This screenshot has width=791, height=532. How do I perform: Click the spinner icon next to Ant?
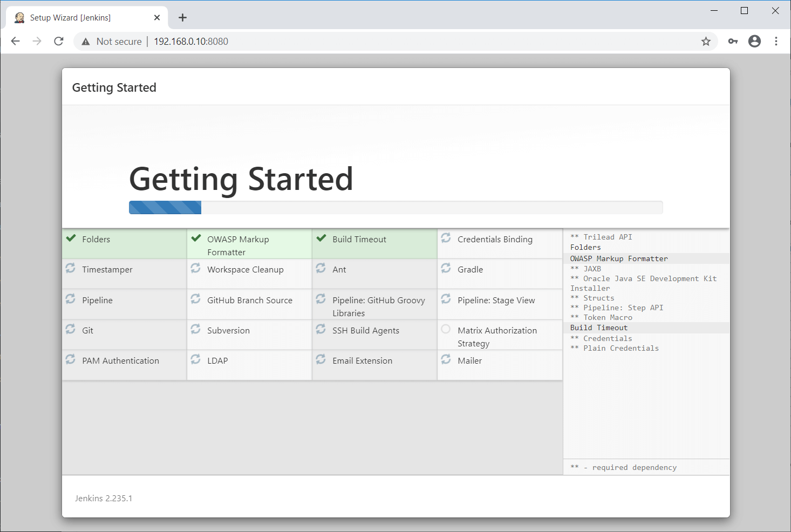coord(321,268)
